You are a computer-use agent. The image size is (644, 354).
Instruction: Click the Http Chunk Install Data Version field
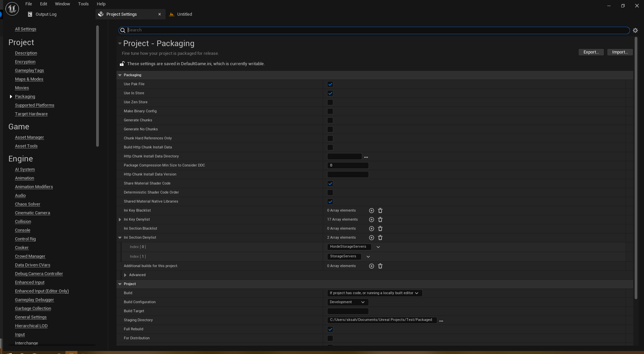tap(348, 174)
